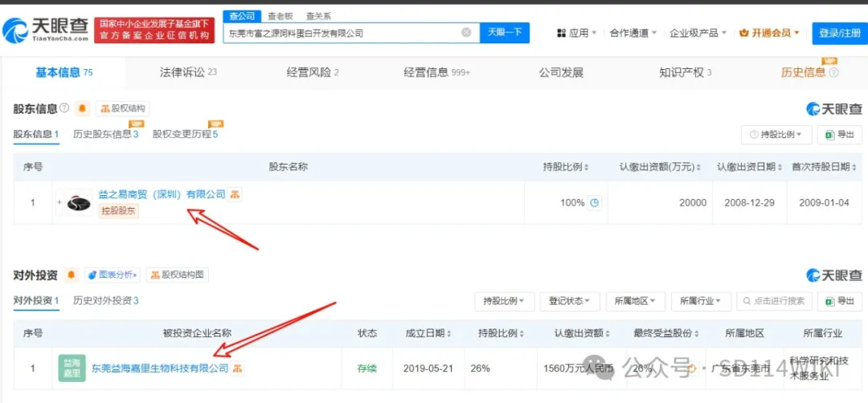868x403 pixels.
Task: Click the 存续 status cell
Action: point(367,368)
